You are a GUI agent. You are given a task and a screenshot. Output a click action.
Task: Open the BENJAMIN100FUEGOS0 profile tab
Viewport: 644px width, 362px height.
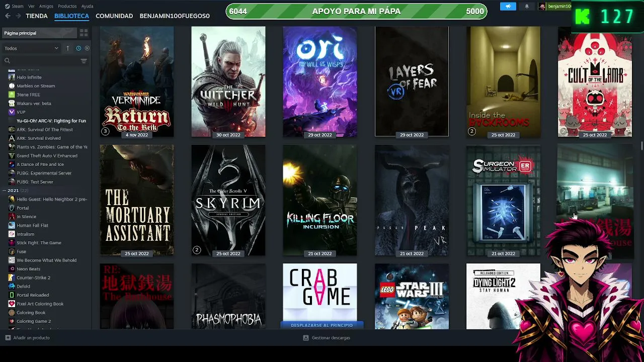(175, 16)
